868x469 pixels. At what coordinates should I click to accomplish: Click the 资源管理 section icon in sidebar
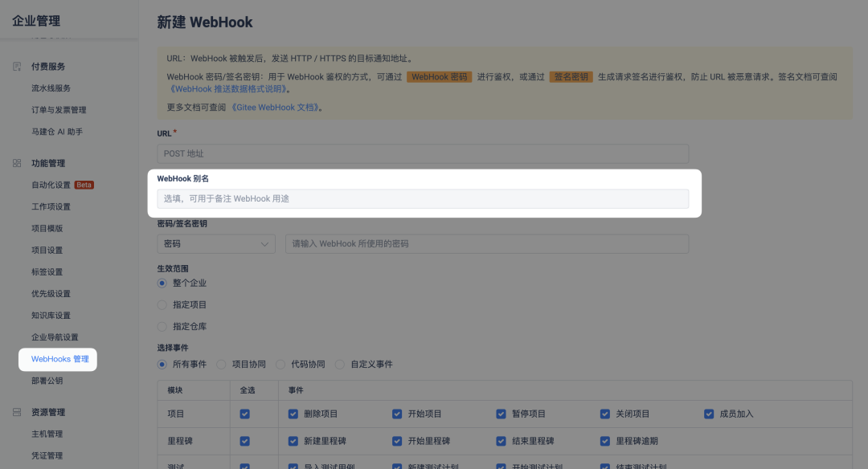click(17, 412)
